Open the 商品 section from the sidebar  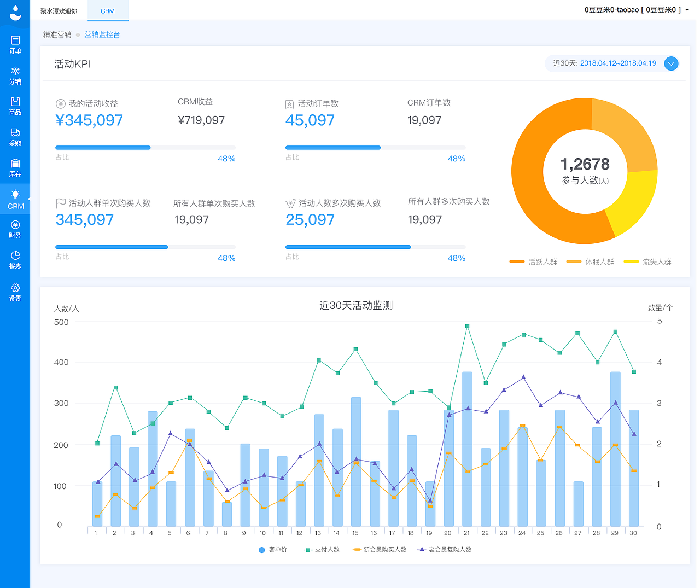pyautogui.click(x=15, y=105)
